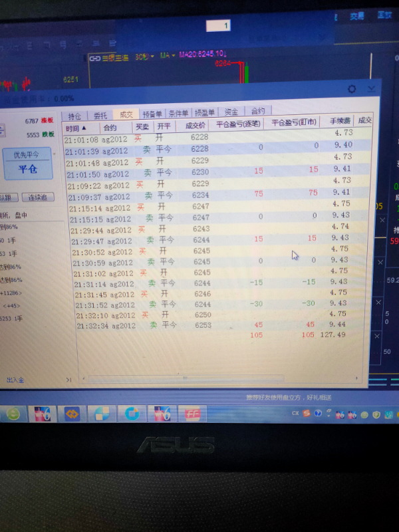Click the blue question mark tray icon
The image size is (399, 532).
318,413
